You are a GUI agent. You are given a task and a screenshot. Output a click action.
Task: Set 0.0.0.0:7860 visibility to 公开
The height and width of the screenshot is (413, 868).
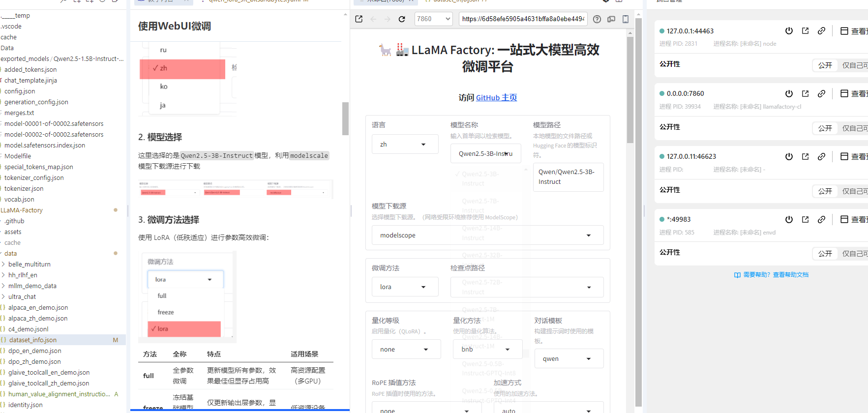[825, 128]
